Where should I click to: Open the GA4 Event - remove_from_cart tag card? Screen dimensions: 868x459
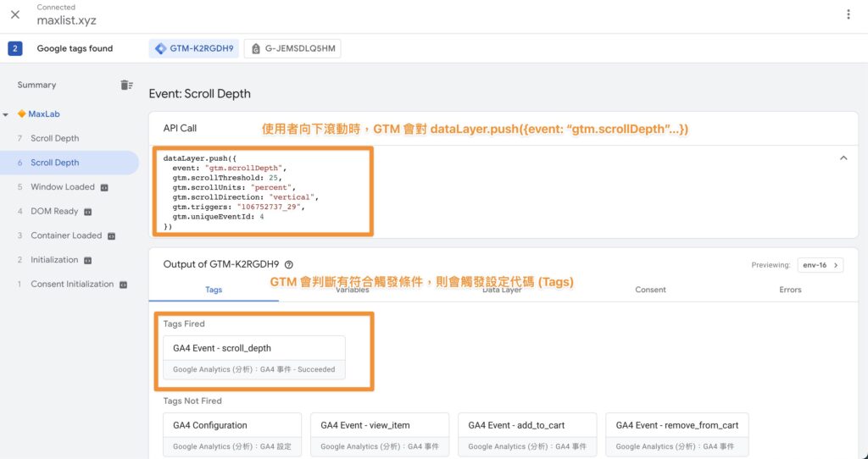coord(677,434)
